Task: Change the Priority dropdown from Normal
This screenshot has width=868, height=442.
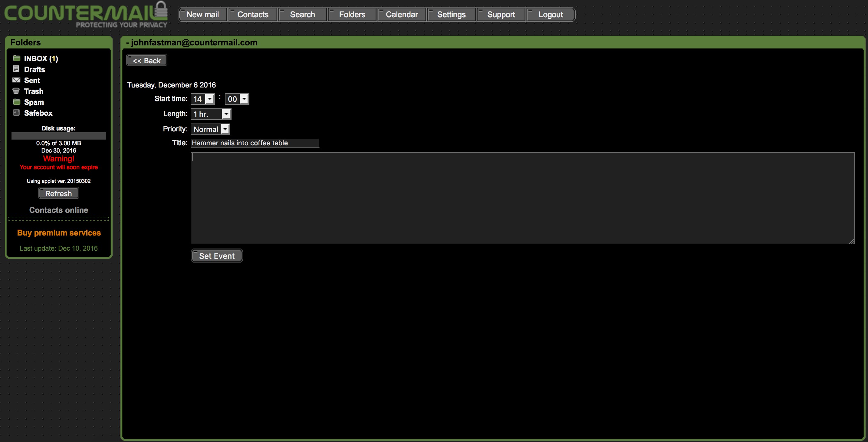Action: tap(210, 129)
